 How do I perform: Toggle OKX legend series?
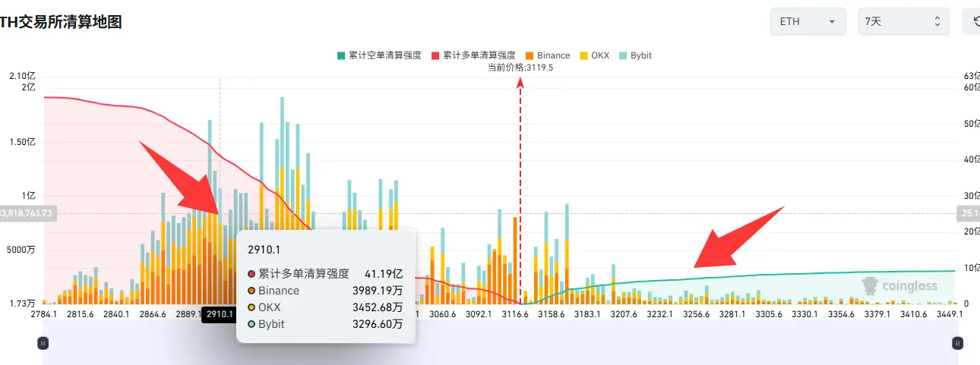coord(594,55)
